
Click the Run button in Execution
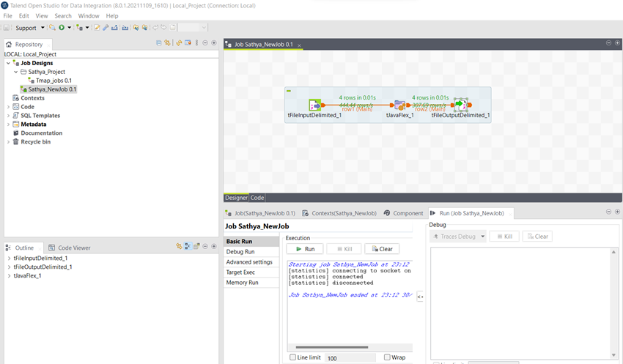click(305, 249)
